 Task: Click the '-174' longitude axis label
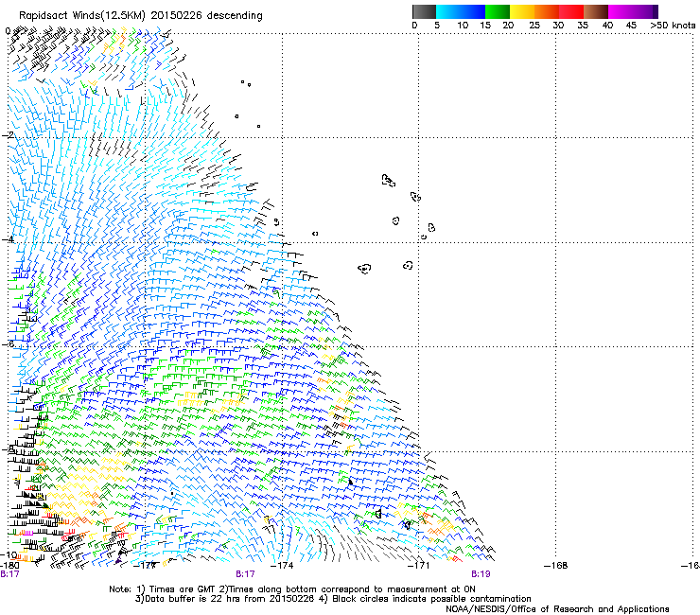pos(282,566)
